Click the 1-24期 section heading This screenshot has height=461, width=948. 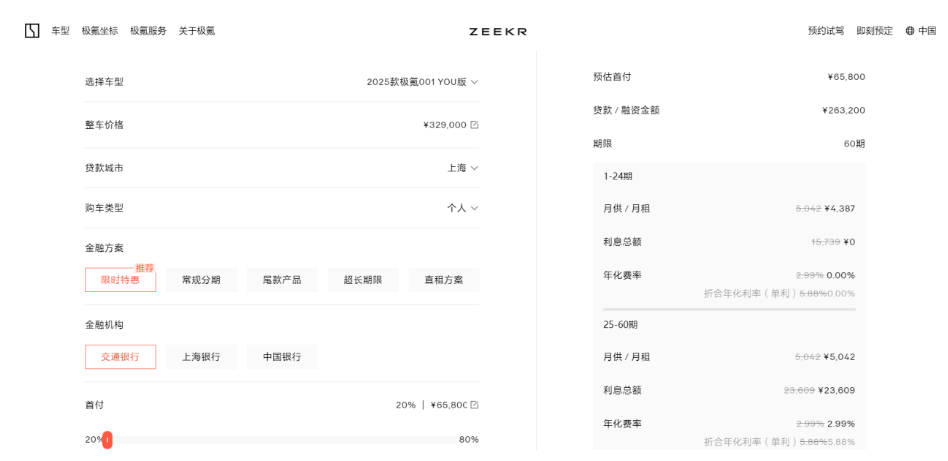tap(618, 176)
